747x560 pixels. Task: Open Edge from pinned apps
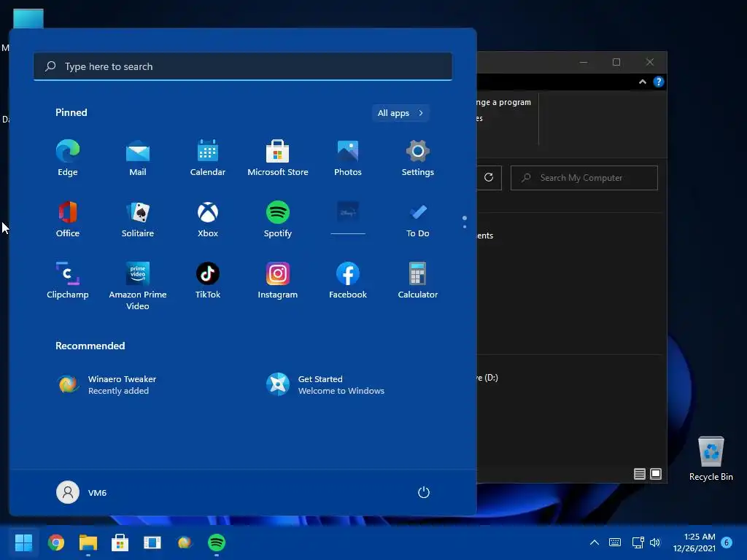pos(68,158)
